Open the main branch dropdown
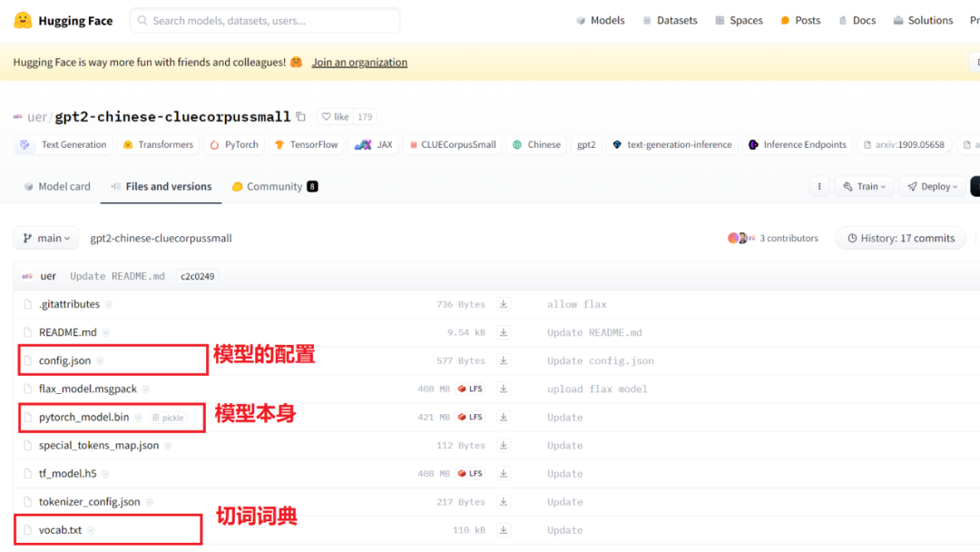980x552 pixels. (x=46, y=238)
